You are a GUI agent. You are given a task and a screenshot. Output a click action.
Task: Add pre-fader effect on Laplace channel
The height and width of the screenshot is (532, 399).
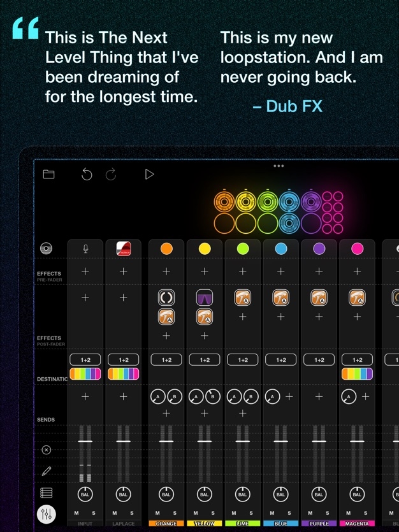tap(124, 271)
